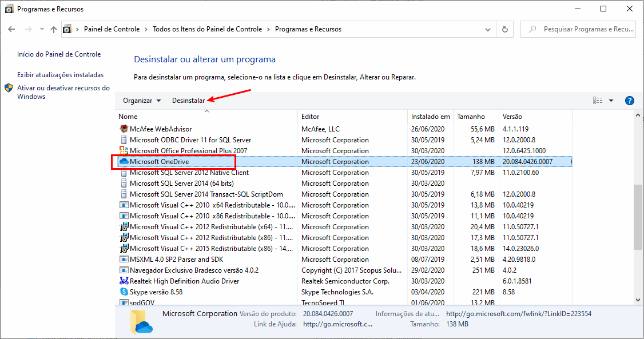Image resolution: width=644 pixels, height=339 pixels.
Task: Click the address bar Control Panel icon
Action: (67, 29)
